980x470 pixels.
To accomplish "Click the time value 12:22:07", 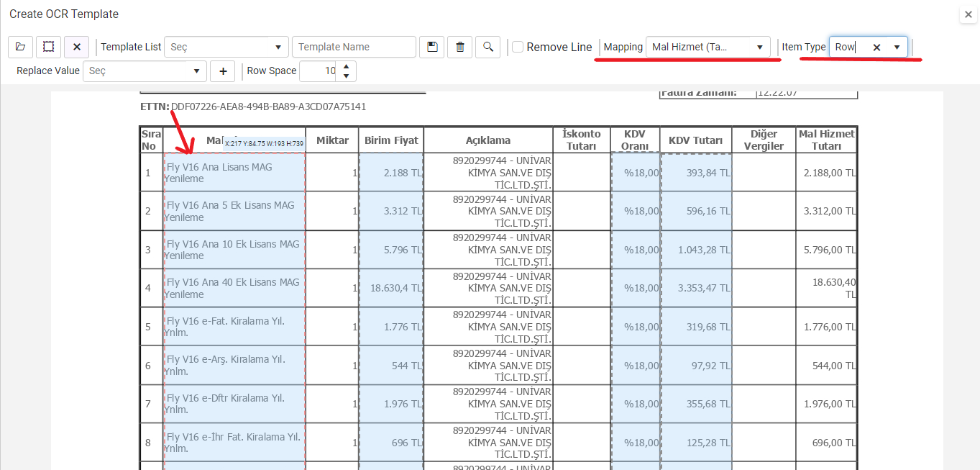I will (x=777, y=92).
